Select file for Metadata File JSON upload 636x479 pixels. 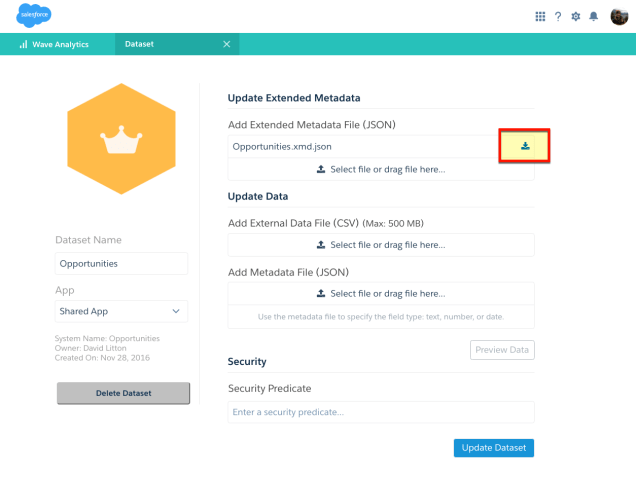click(x=381, y=294)
